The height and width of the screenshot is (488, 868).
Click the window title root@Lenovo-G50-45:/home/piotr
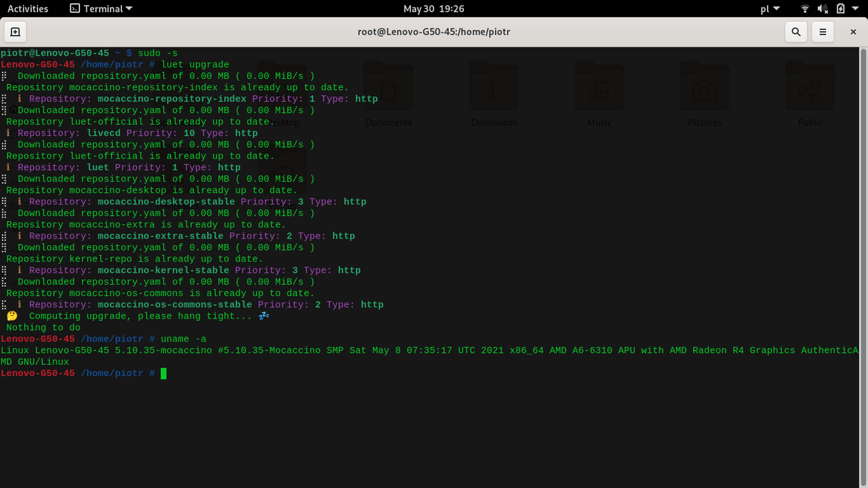(x=433, y=32)
